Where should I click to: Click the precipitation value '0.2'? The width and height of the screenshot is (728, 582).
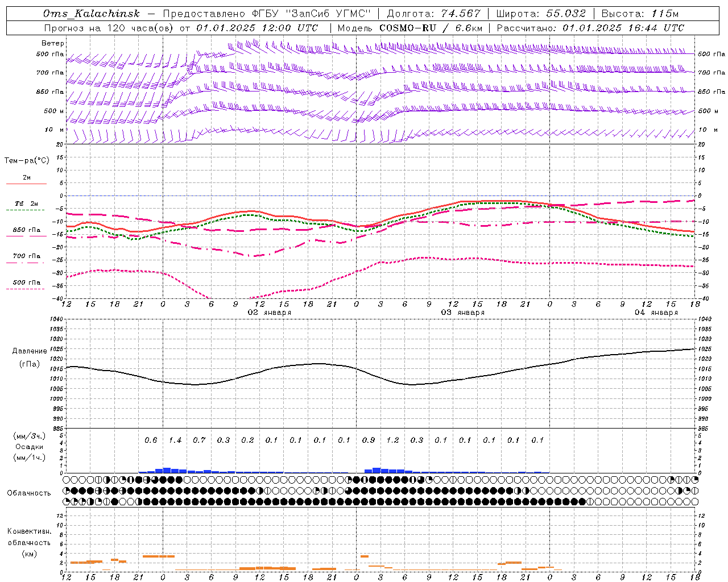247,440
